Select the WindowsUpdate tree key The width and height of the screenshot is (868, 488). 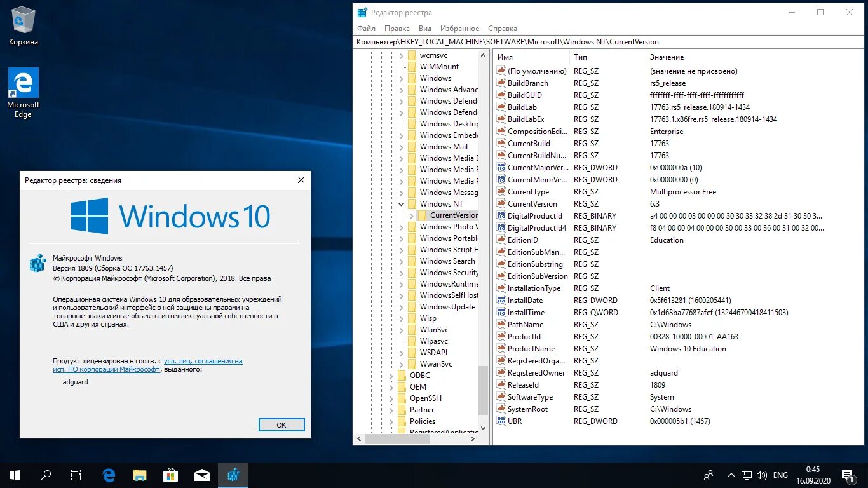coord(447,307)
